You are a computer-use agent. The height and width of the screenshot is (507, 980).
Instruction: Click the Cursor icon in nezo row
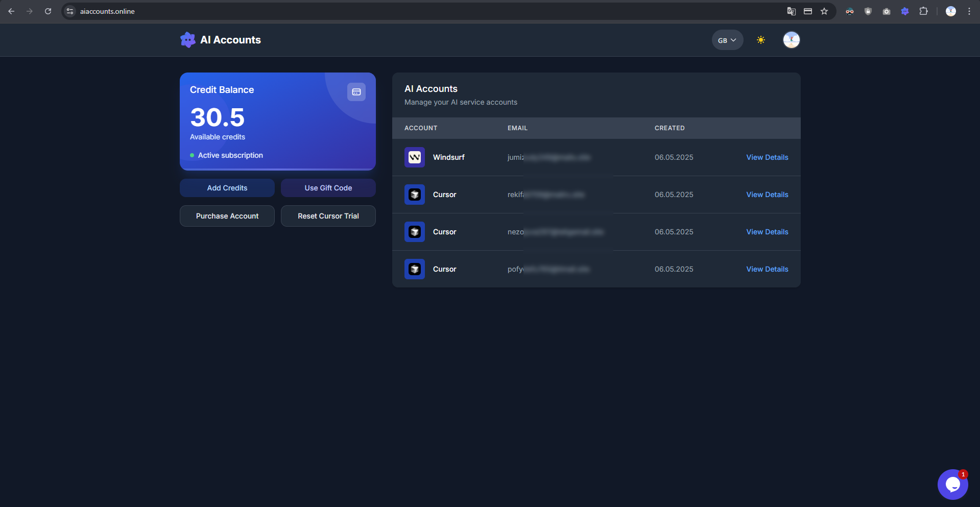(415, 232)
